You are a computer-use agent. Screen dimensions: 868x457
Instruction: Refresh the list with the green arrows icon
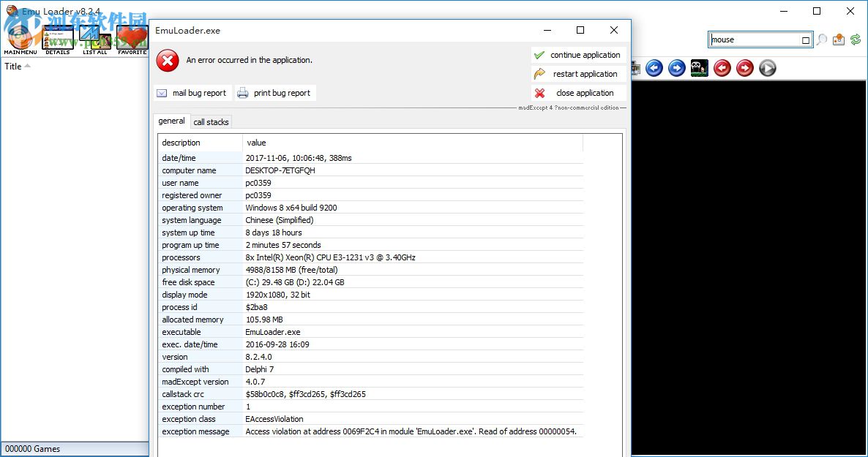pos(855,39)
